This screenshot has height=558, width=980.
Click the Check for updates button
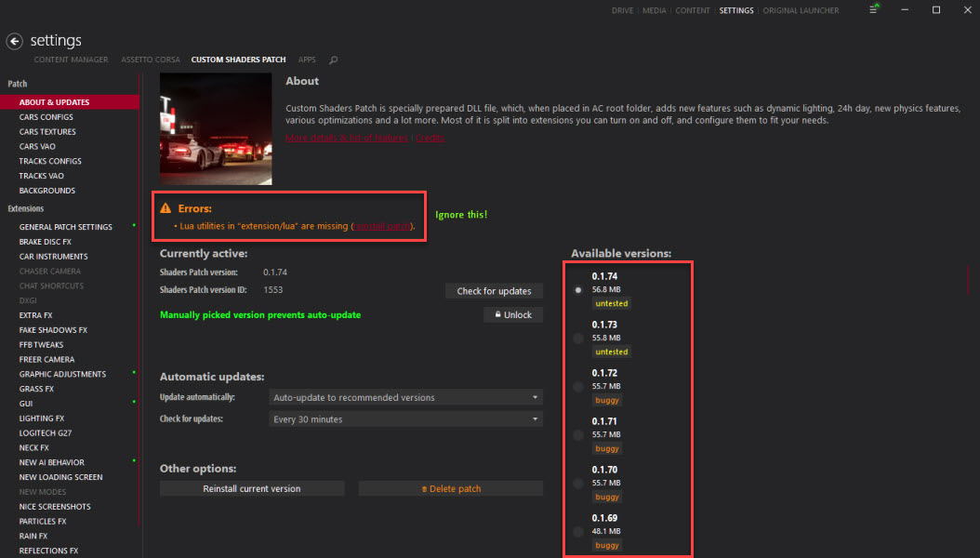(x=494, y=290)
